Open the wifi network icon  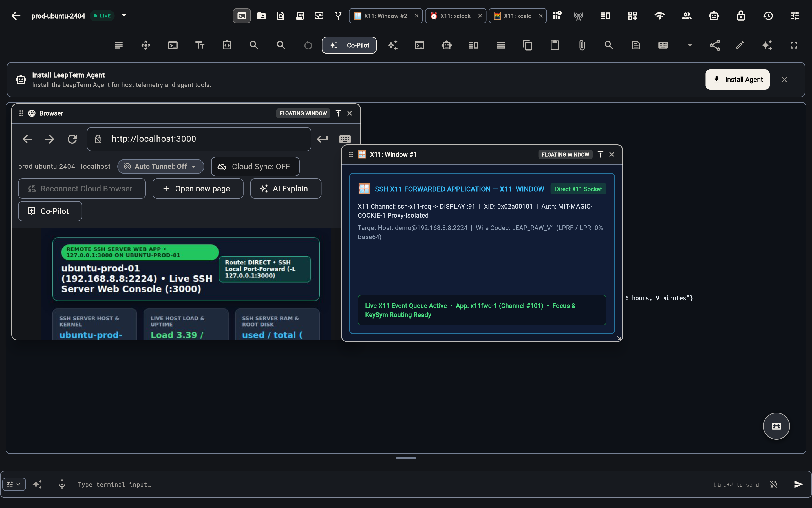(660, 16)
